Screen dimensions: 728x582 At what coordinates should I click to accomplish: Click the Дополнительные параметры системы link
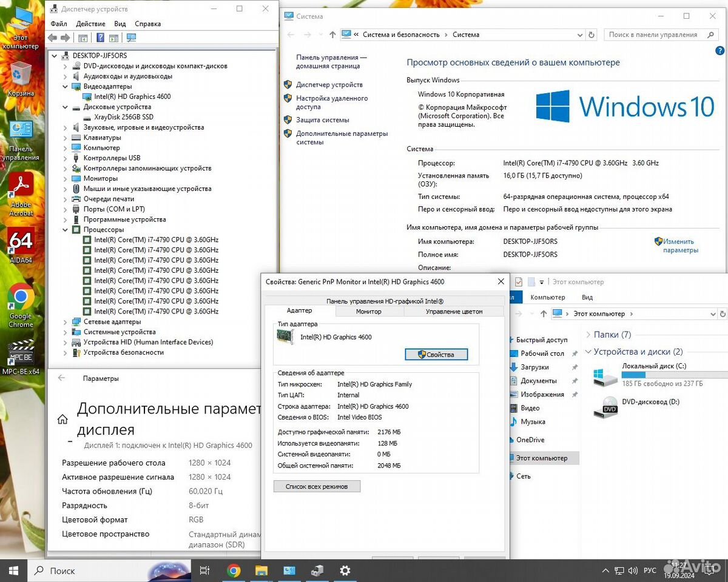pos(342,138)
